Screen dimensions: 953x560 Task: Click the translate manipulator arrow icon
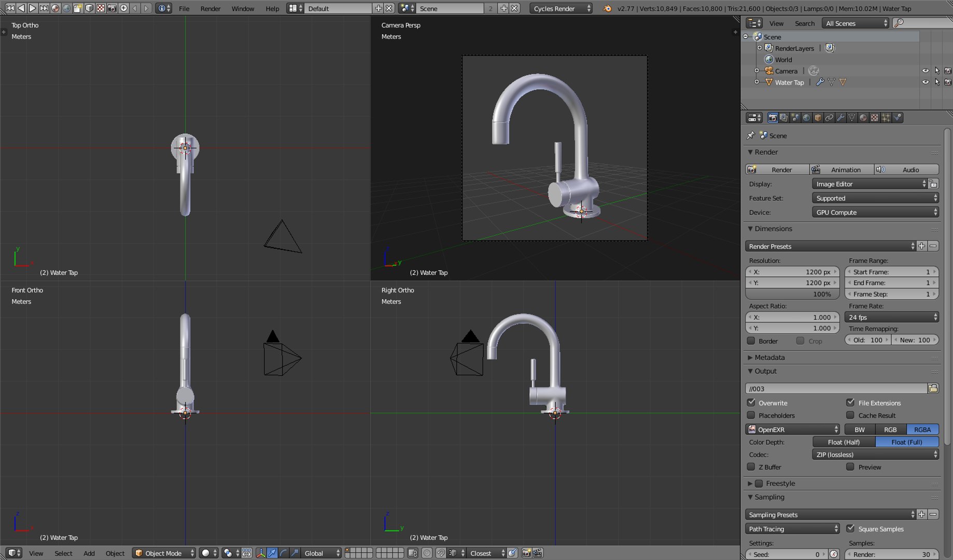[272, 553]
